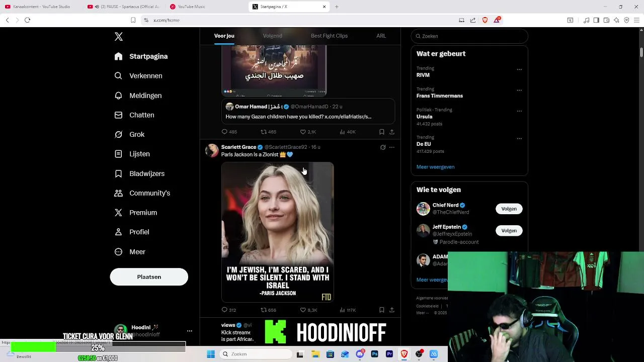
Task: Click the Brave Rewards triangle icon
Action: pos(497,20)
